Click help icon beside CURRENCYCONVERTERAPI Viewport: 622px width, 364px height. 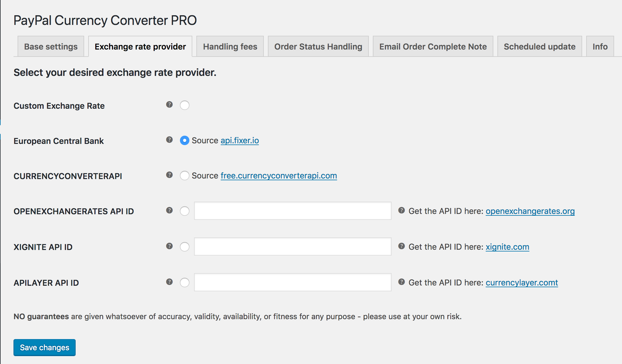pyautogui.click(x=169, y=175)
